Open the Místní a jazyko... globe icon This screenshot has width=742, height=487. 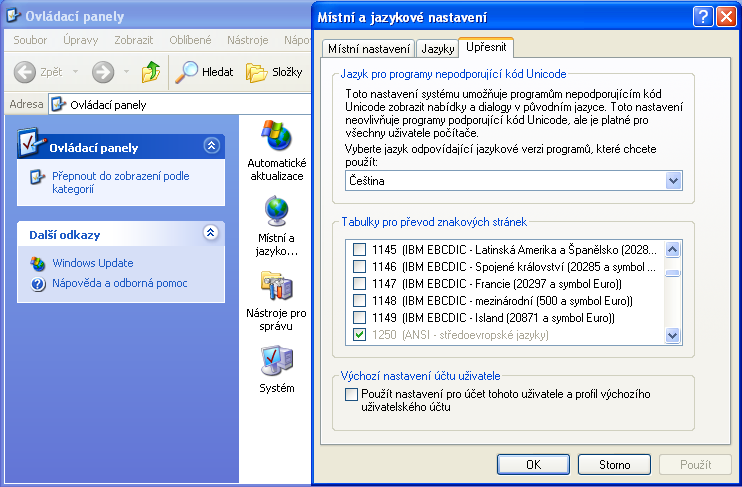277,211
